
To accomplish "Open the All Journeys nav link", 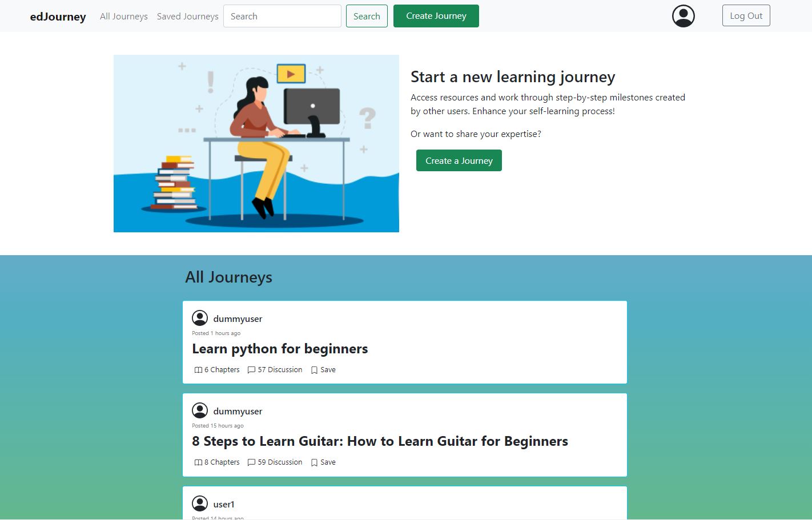I will pyautogui.click(x=124, y=17).
